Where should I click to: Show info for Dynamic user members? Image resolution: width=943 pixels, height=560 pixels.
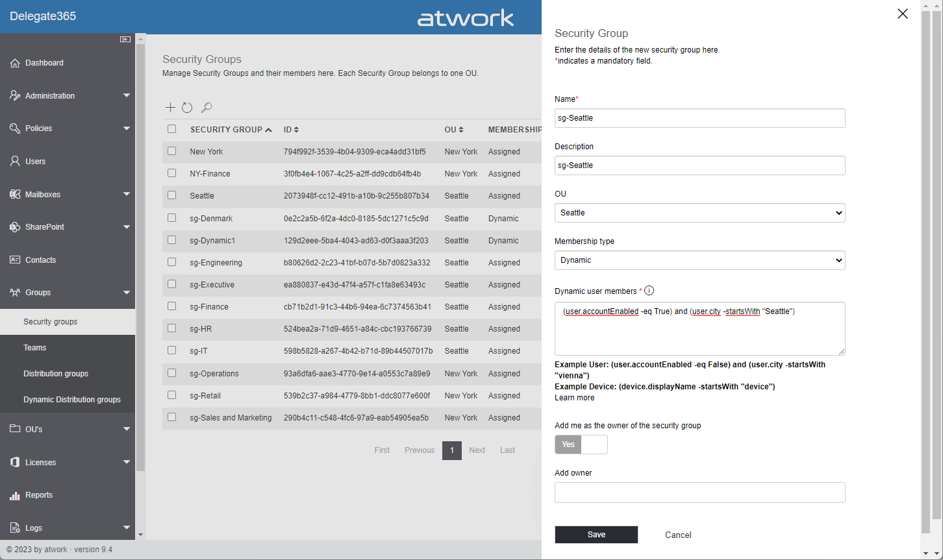click(x=649, y=291)
